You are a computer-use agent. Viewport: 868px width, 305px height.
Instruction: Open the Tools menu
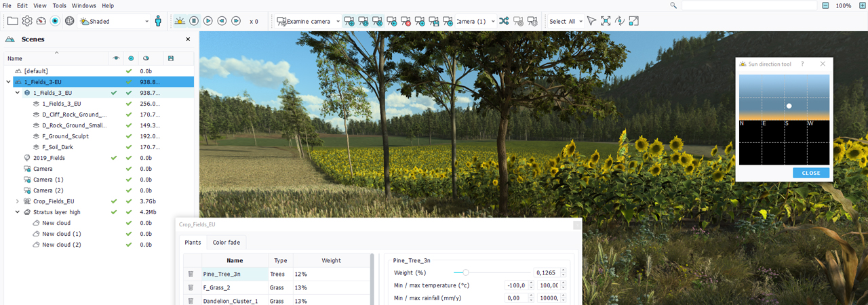[x=60, y=5]
